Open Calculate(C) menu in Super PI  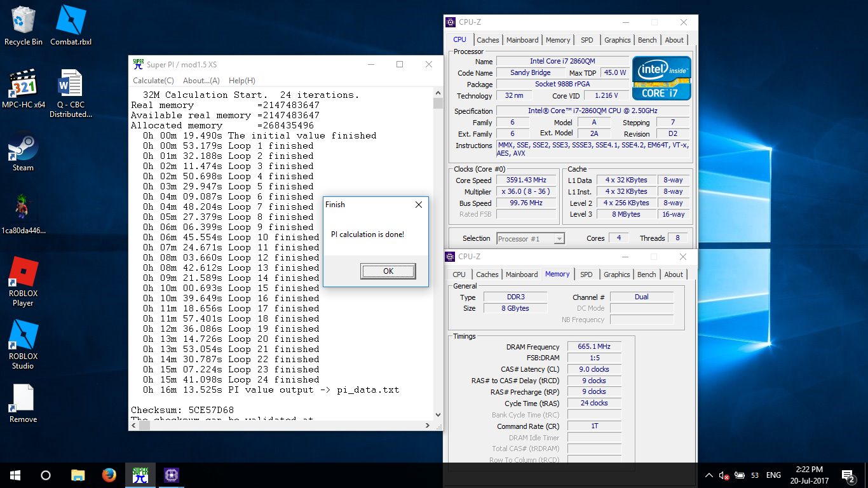coord(153,81)
